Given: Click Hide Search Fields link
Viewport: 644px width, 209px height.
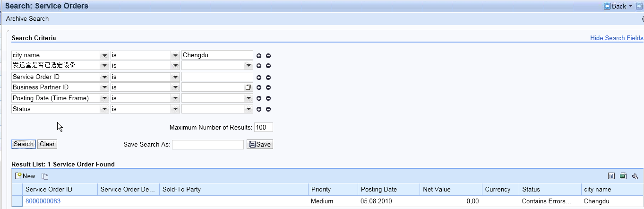Looking at the screenshot, I should (617, 38).
